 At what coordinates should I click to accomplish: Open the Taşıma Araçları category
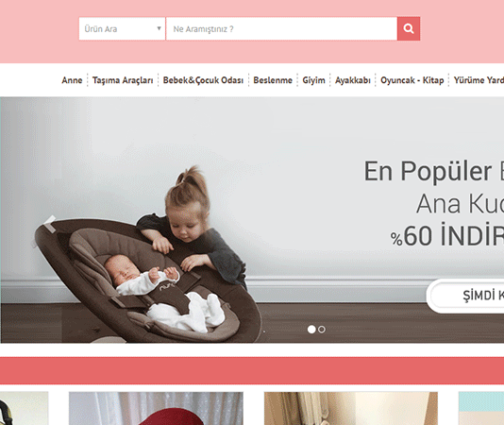point(123,80)
